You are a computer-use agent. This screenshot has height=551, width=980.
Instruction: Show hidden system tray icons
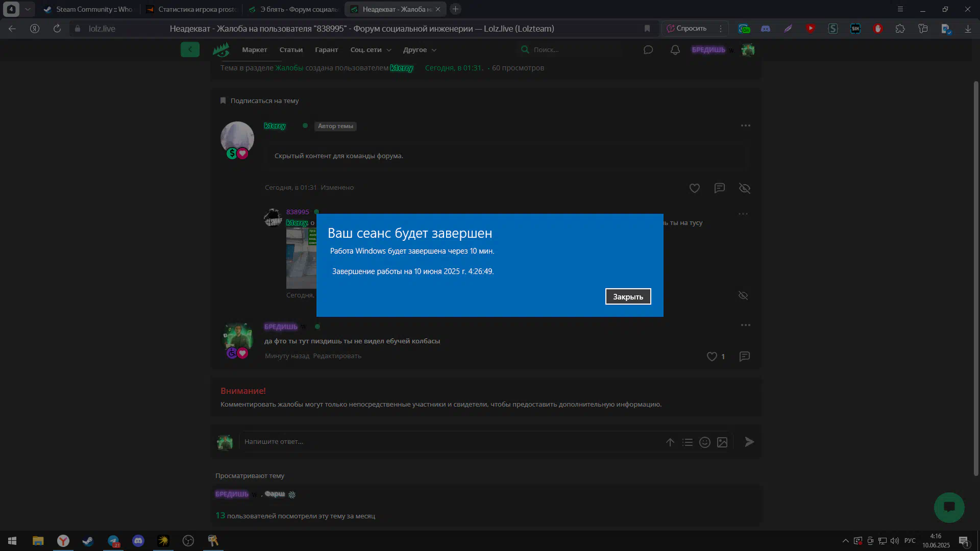coord(845,541)
